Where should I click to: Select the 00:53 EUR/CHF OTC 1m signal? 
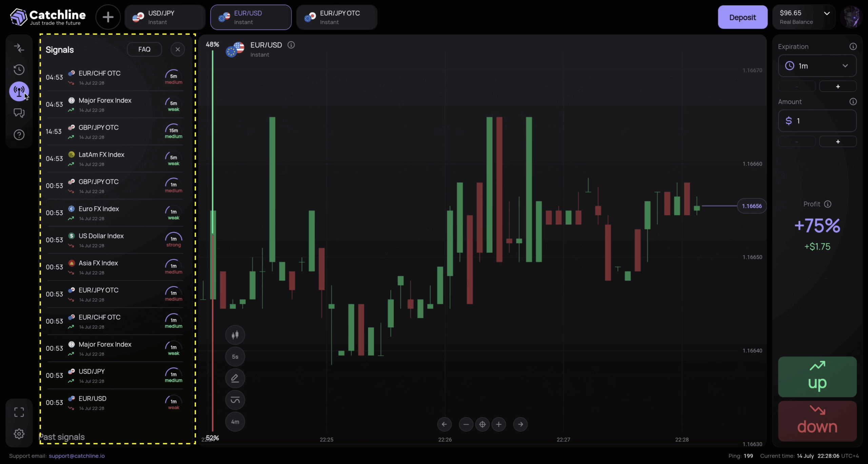tap(115, 321)
